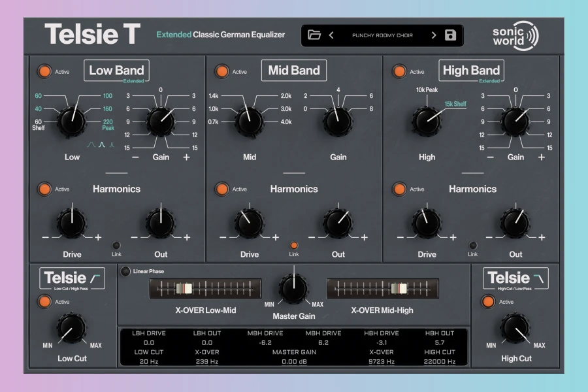Click the High Band Gain minus button
The width and height of the screenshot is (588, 392).
pos(491,157)
